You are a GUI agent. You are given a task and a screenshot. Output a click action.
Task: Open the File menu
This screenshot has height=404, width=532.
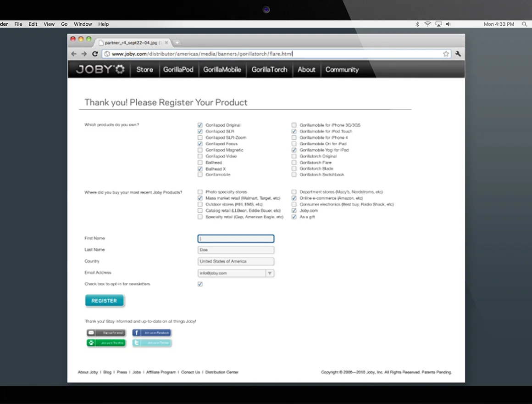point(18,24)
